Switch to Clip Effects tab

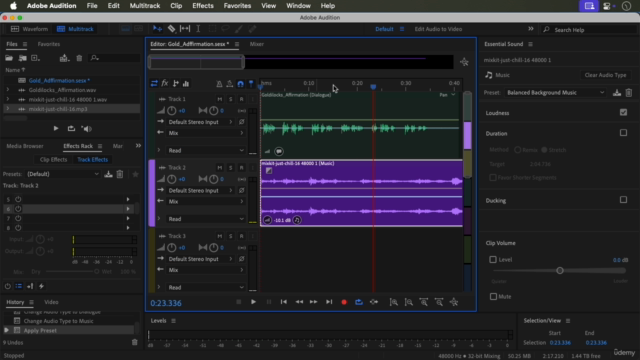pos(53,160)
